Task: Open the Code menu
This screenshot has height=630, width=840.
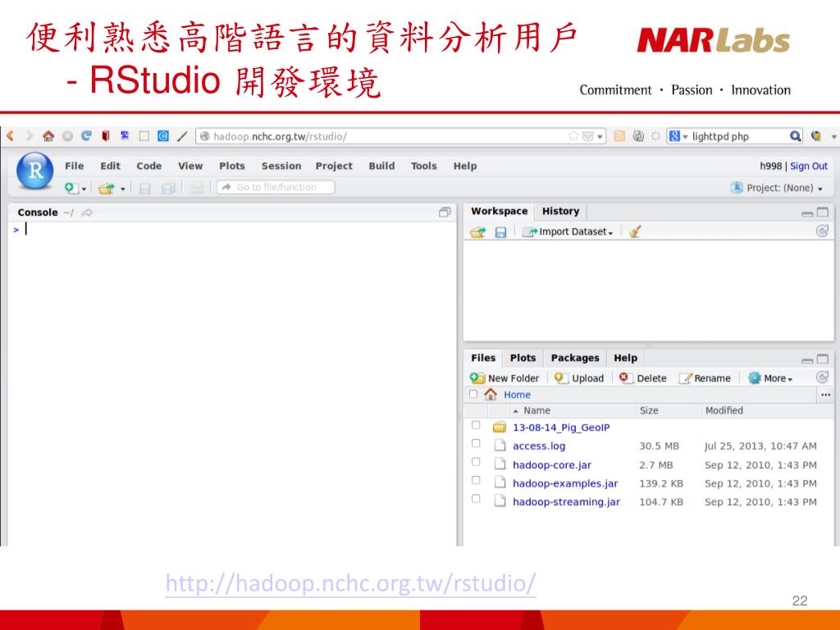Action: click(149, 166)
